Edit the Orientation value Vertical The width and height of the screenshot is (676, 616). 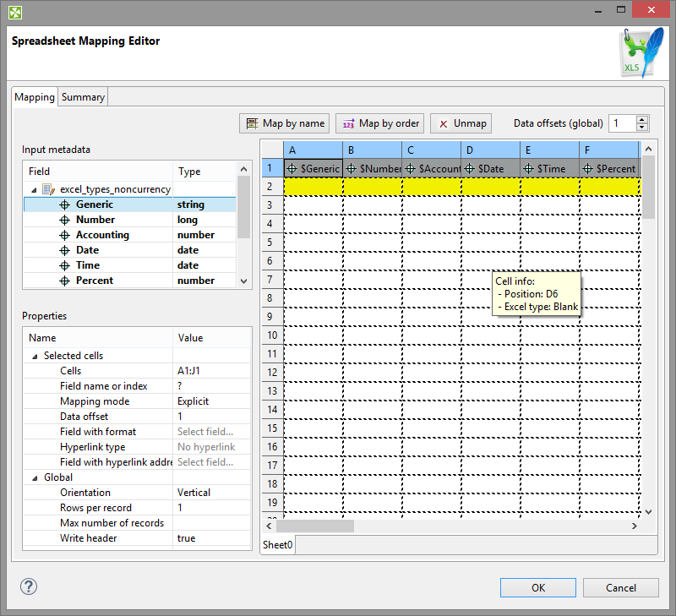211,493
